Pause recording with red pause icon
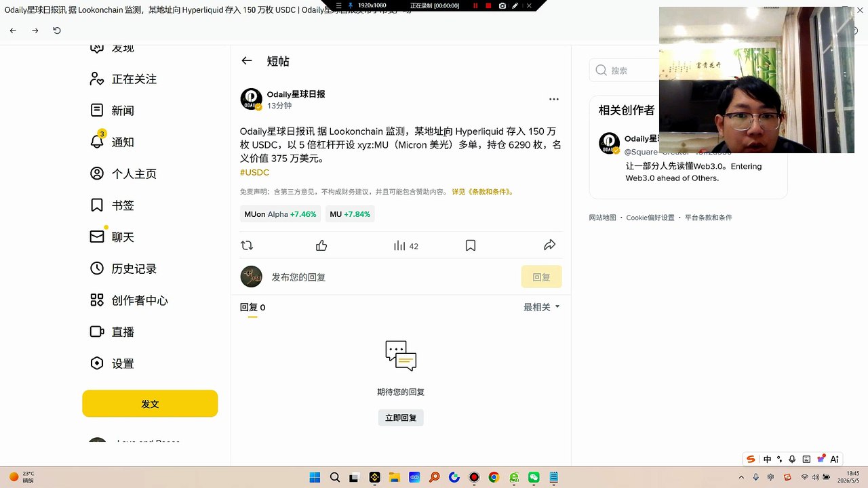868x488 pixels. 475,5
